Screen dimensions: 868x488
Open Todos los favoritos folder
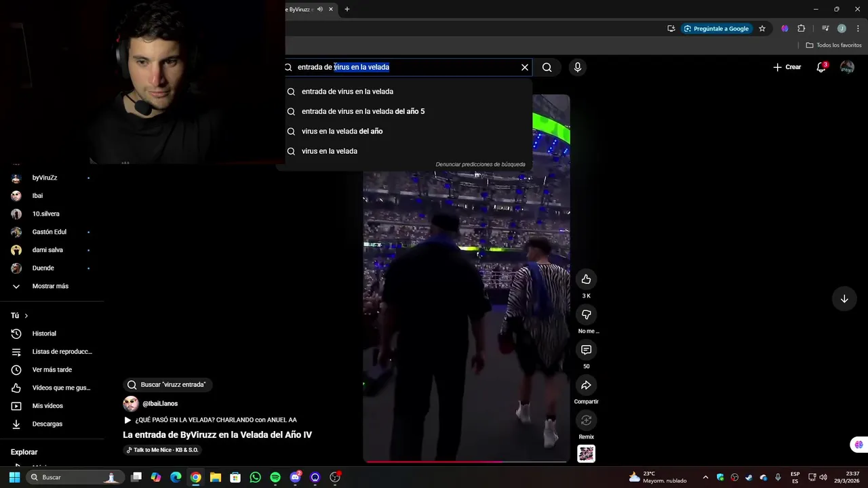click(833, 45)
